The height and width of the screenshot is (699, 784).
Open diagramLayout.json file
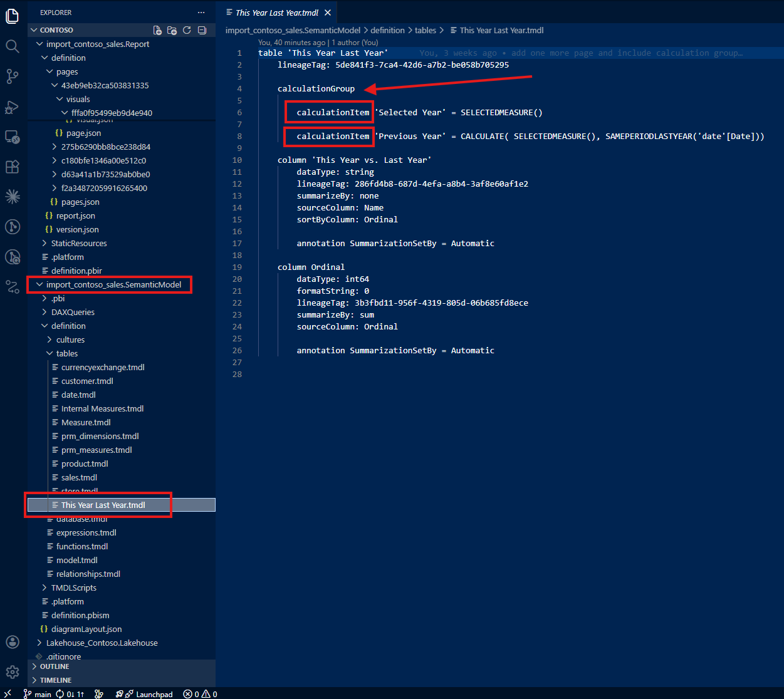(x=86, y=629)
